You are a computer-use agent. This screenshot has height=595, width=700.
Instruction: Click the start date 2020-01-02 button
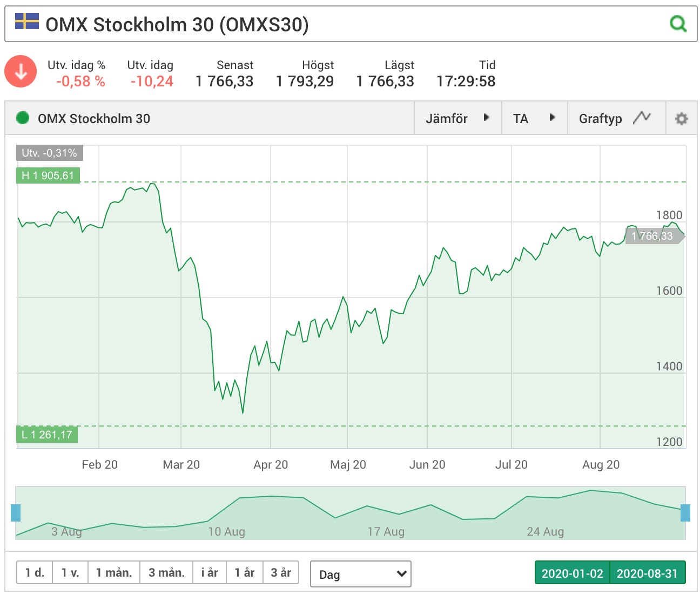coord(572,573)
